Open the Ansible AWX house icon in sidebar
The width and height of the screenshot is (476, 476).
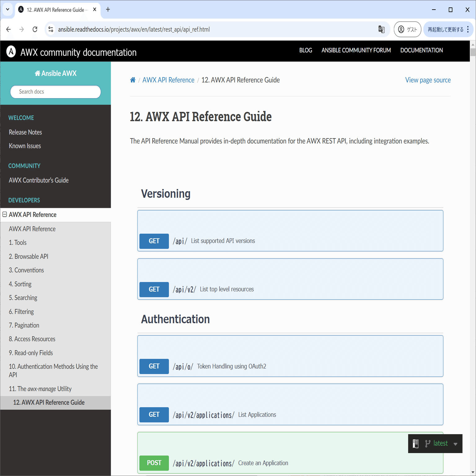click(37, 73)
